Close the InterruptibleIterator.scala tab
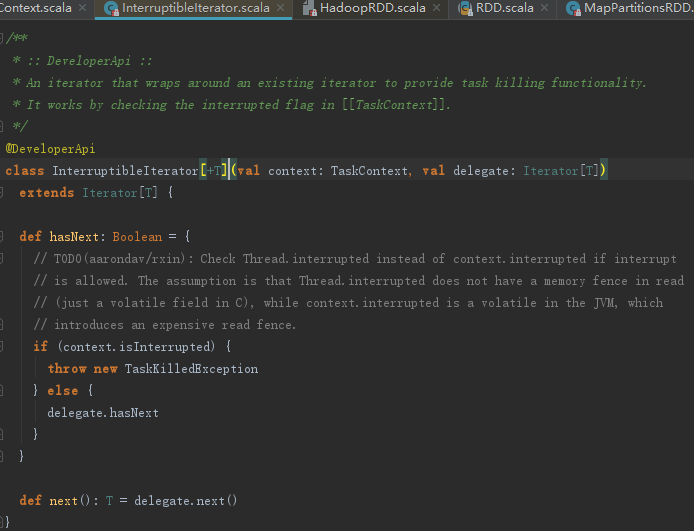Screen dimensions: 694x531 (281, 8)
